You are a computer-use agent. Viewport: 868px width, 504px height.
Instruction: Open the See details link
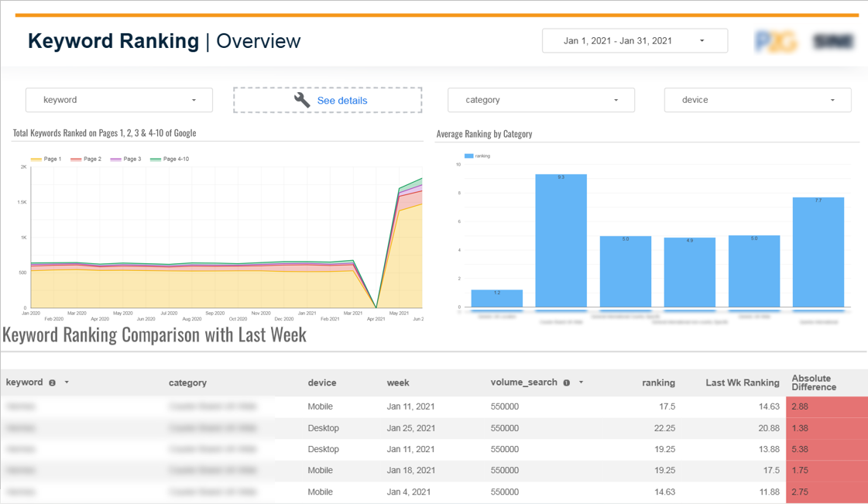(x=341, y=101)
